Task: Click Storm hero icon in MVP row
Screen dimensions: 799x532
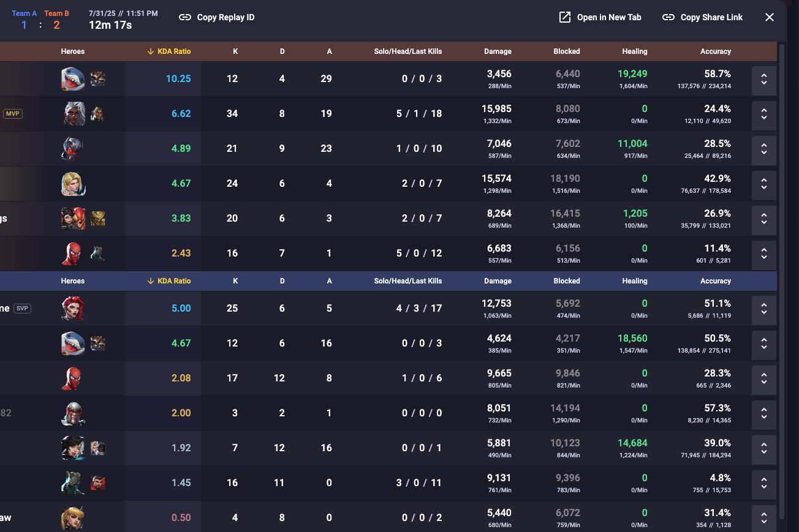Action: tap(74, 114)
